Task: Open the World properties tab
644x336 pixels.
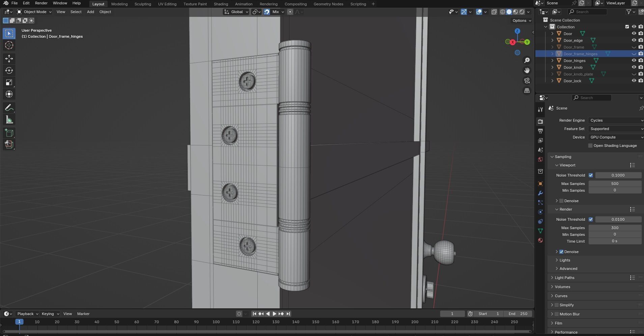Action: click(540, 159)
